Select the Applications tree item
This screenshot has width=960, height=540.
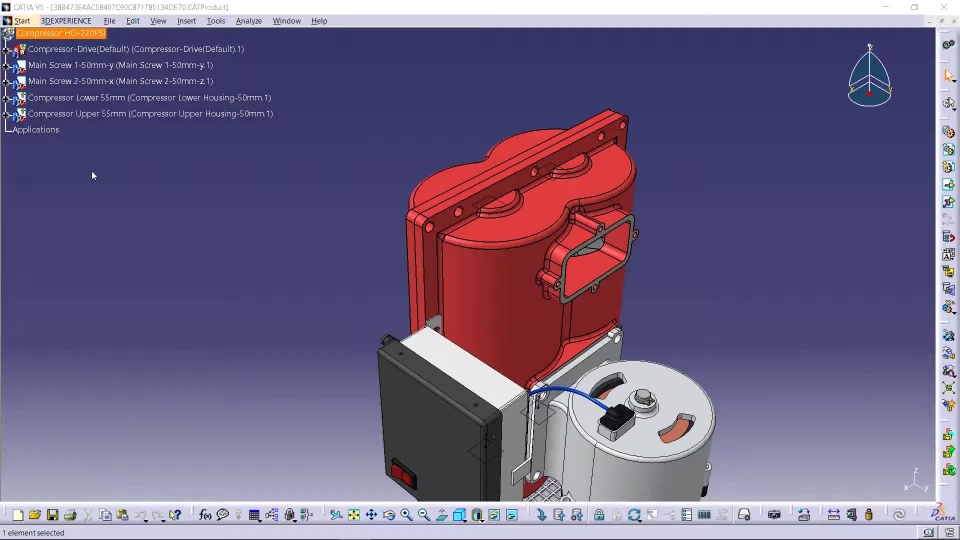pos(36,130)
